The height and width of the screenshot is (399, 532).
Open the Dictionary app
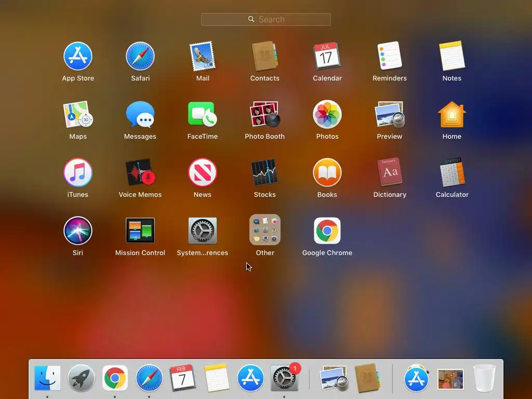(390, 172)
